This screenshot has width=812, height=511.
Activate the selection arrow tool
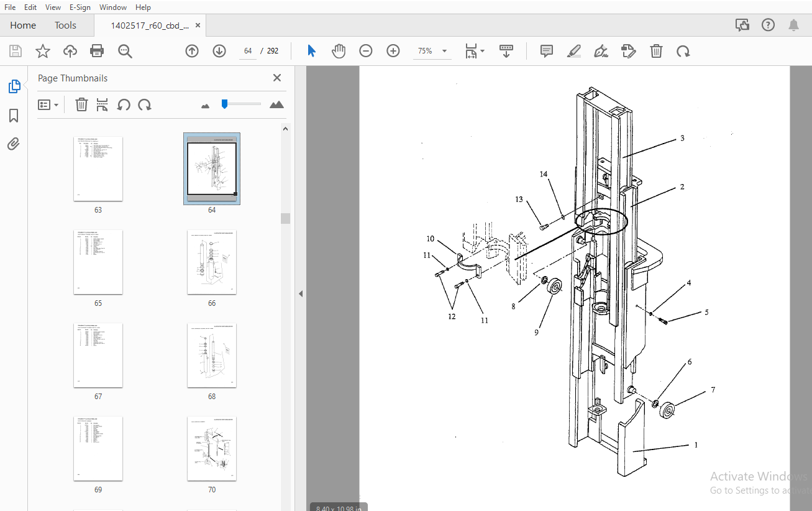click(311, 51)
